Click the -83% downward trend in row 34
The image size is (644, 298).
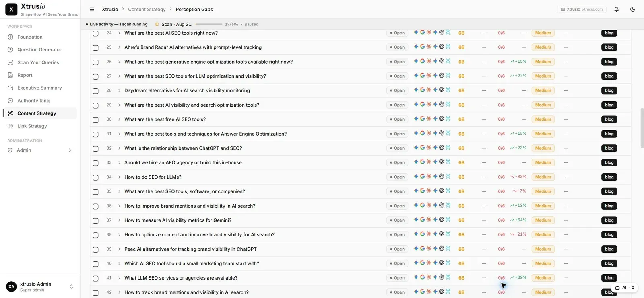click(x=518, y=177)
